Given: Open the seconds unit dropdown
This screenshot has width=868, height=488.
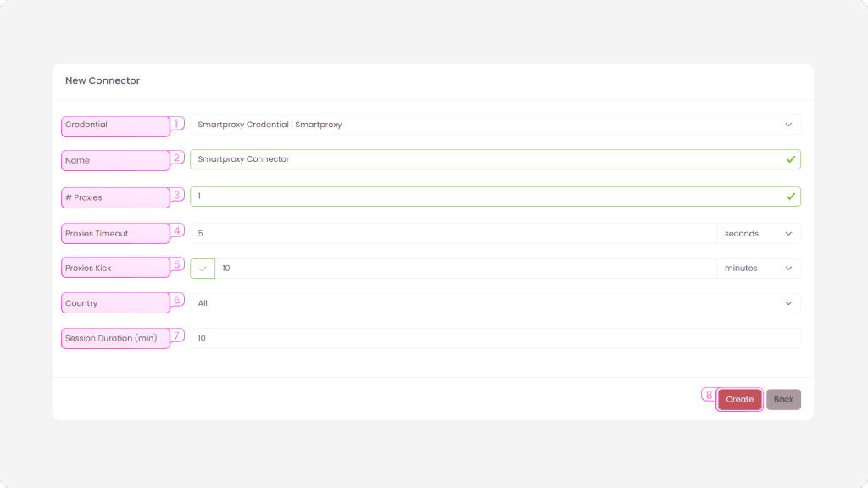Looking at the screenshot, I should (x=758, y=233).
